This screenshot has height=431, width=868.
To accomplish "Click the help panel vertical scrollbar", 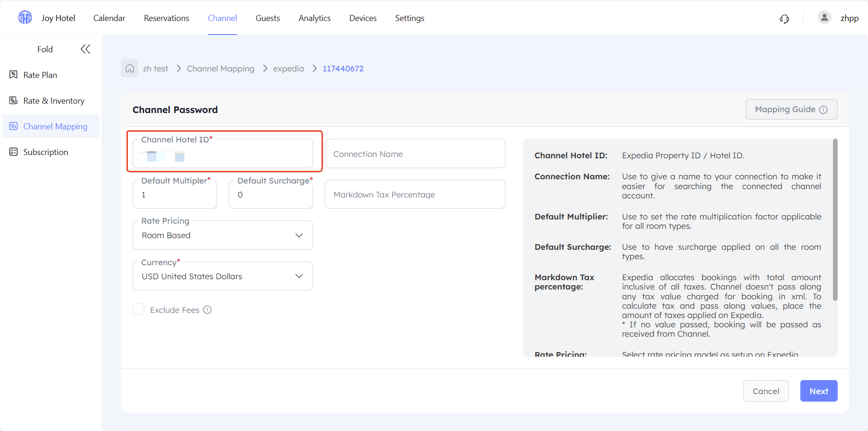I will tap(835, 219).
